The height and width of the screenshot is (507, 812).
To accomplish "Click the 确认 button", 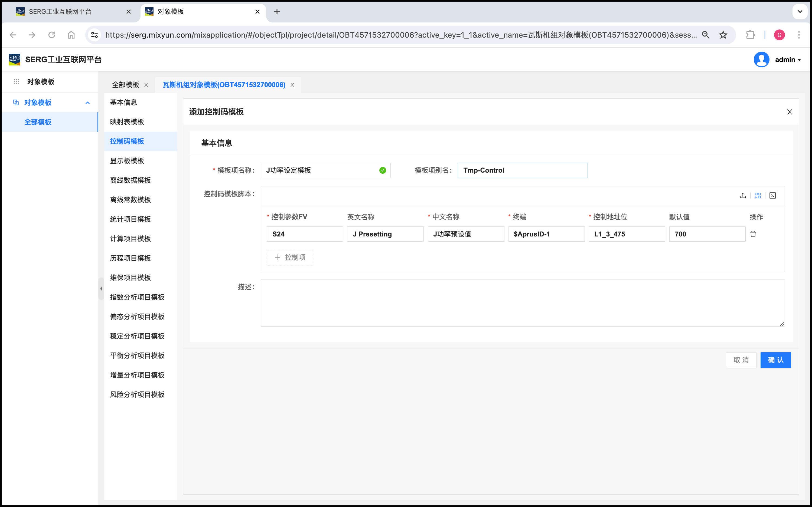I will tap(775, 360).
